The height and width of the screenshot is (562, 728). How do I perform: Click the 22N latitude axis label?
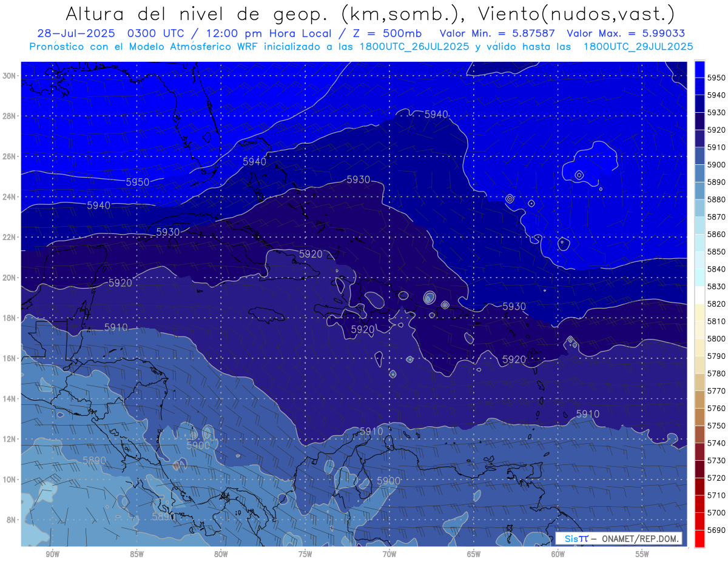(x=9, y=237)
